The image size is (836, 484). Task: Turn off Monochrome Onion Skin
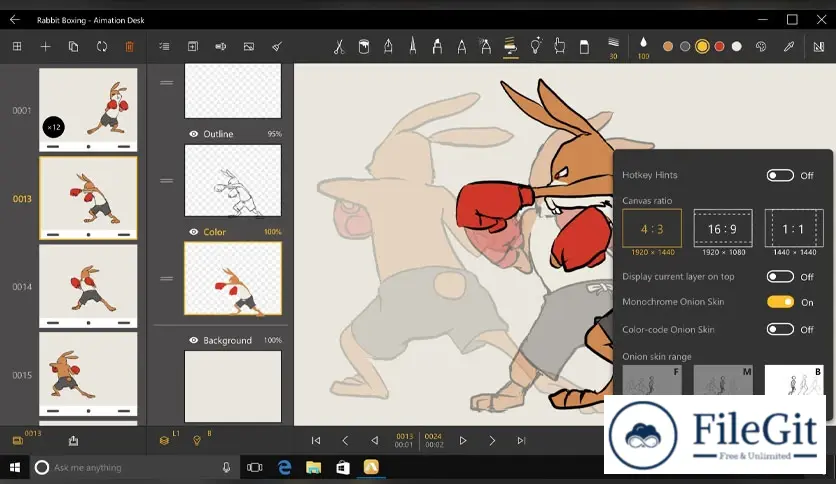(780, 302)
